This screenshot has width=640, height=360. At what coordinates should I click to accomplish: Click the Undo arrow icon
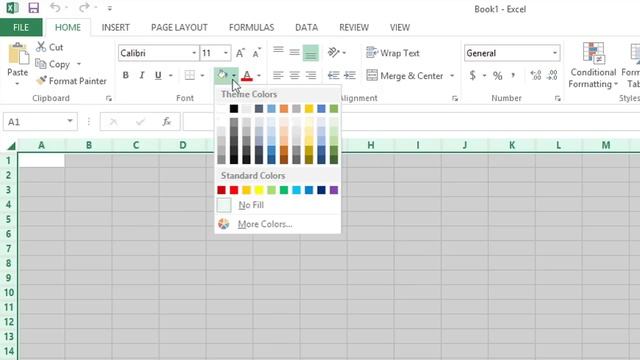pos(55,7)
